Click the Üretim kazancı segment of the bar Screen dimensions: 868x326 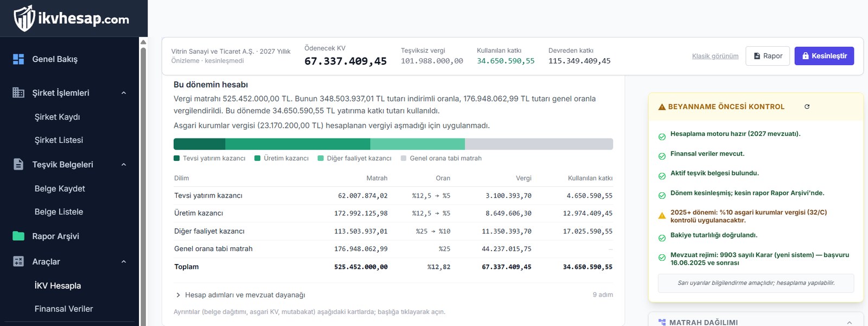(298, 144)
